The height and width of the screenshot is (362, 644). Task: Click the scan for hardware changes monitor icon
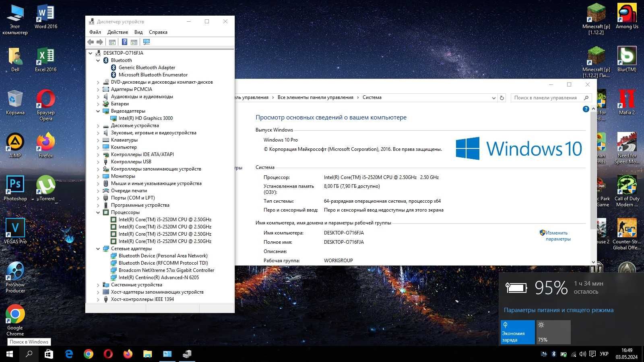click(x=147, y=42)
